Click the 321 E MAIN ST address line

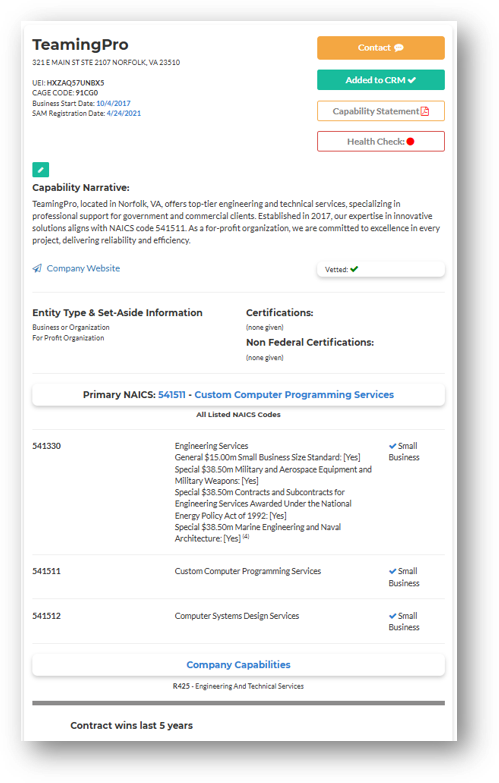[106, 62]
